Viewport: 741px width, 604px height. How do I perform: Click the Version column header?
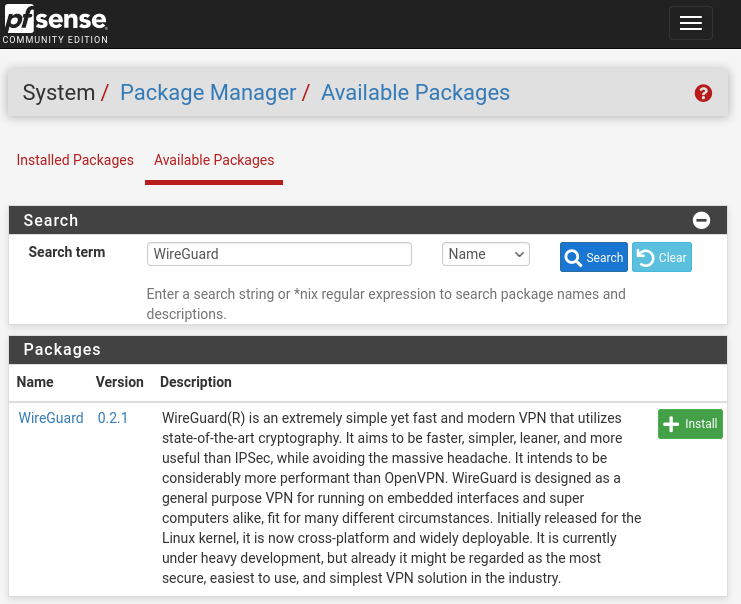coord(120,382)
